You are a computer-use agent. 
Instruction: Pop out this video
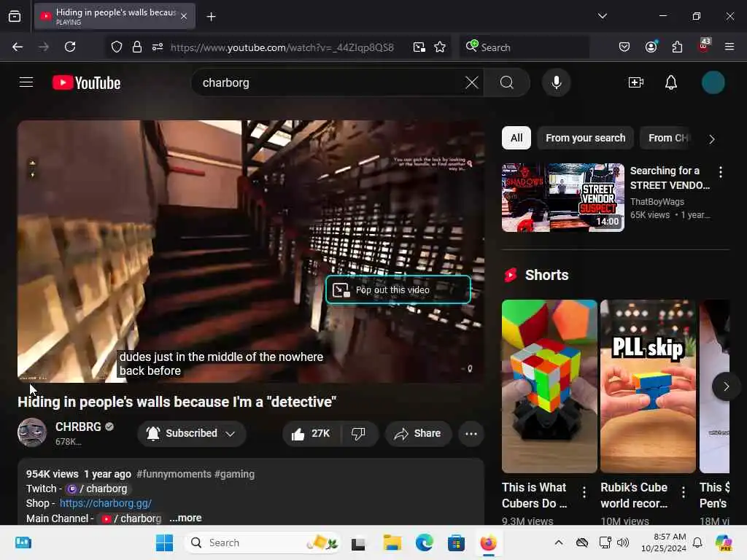pyautogui.click(x=398, y=289)
